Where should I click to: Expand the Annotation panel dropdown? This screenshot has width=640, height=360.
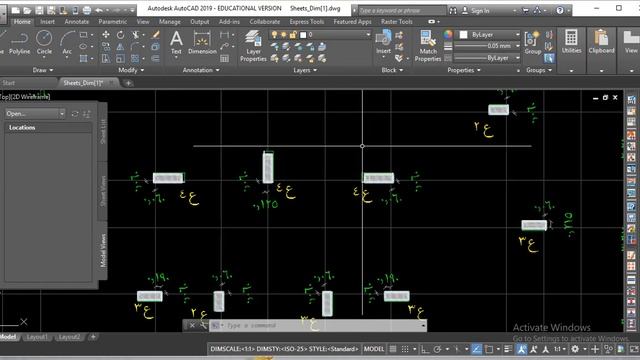tap(201, 70)
